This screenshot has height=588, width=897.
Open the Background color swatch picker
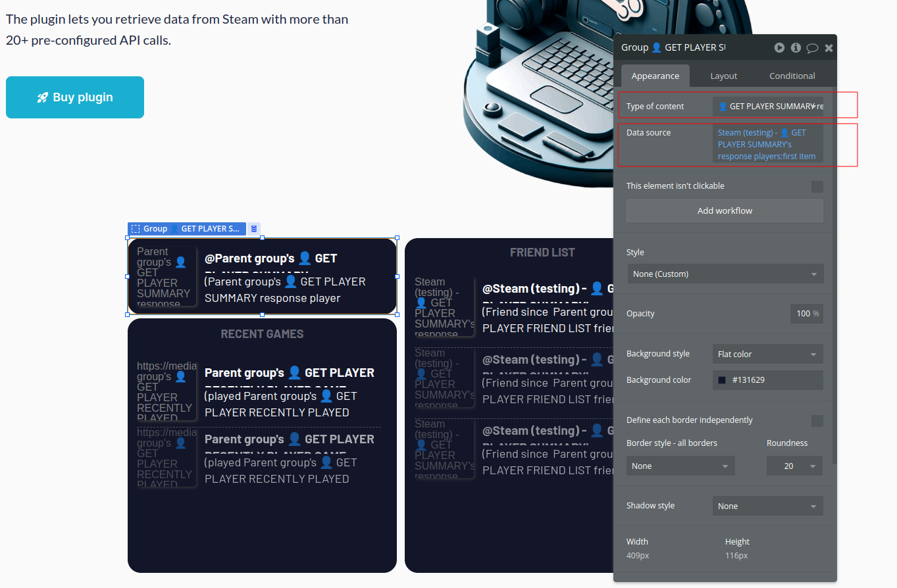[x=722, y=380]
